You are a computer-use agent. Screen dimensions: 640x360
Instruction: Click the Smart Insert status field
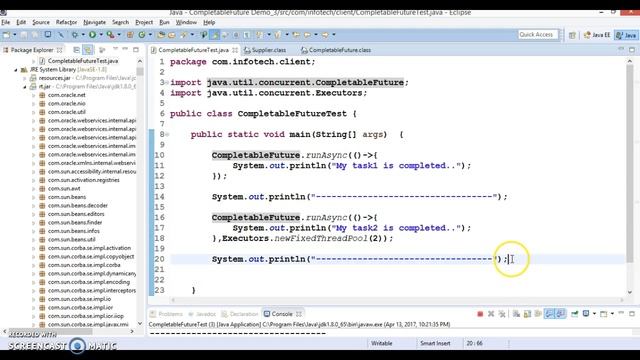coord(435,343)
